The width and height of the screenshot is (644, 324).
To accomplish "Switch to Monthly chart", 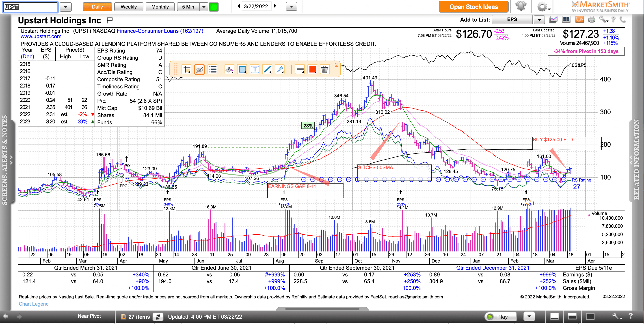I will 160,7.
